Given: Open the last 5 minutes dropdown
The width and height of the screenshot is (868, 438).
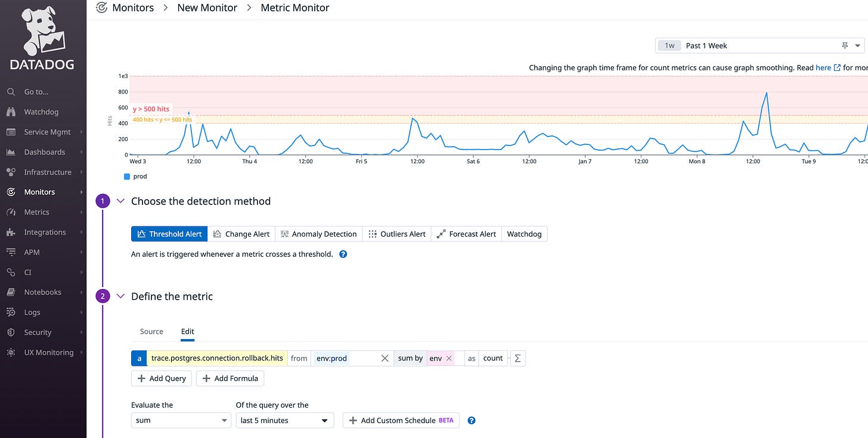Looking at the screenshot, I should 284,420.
